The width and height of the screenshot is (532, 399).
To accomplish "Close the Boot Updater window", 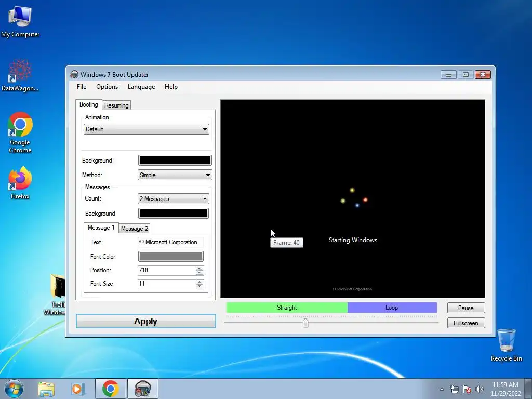I will pos(483,74).
